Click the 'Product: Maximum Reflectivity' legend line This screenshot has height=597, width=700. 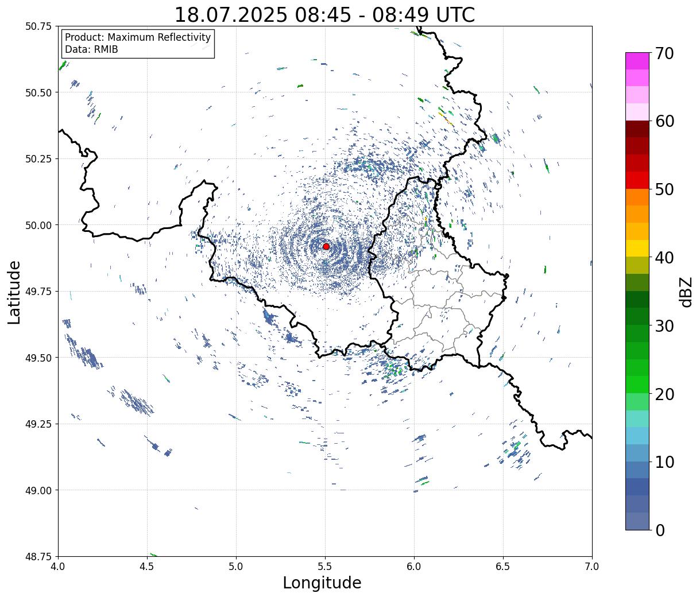pyautogui.click(x=138, y=37)
